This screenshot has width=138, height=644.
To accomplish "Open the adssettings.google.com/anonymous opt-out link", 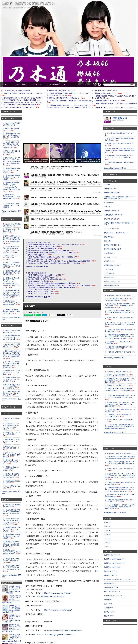I will tap(56, 634).
